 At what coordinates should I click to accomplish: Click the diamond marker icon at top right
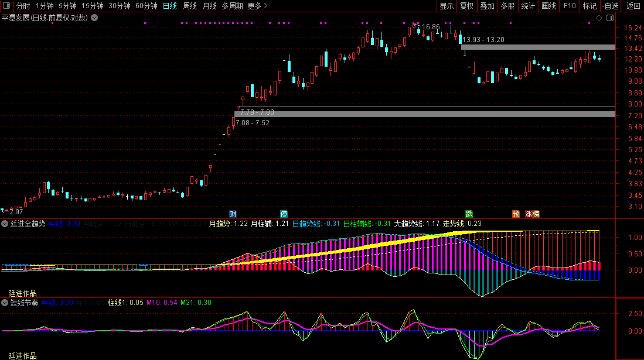point(599,18)
